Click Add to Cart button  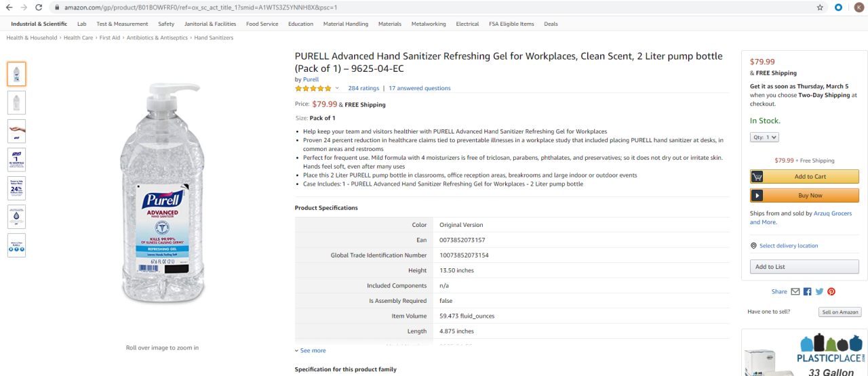(x=804, y=177)
